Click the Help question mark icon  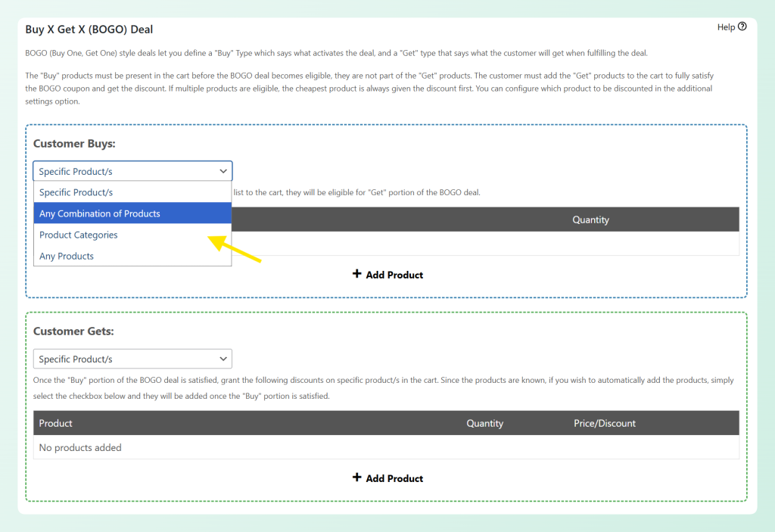pyautogui.click(x=741, y=26)
